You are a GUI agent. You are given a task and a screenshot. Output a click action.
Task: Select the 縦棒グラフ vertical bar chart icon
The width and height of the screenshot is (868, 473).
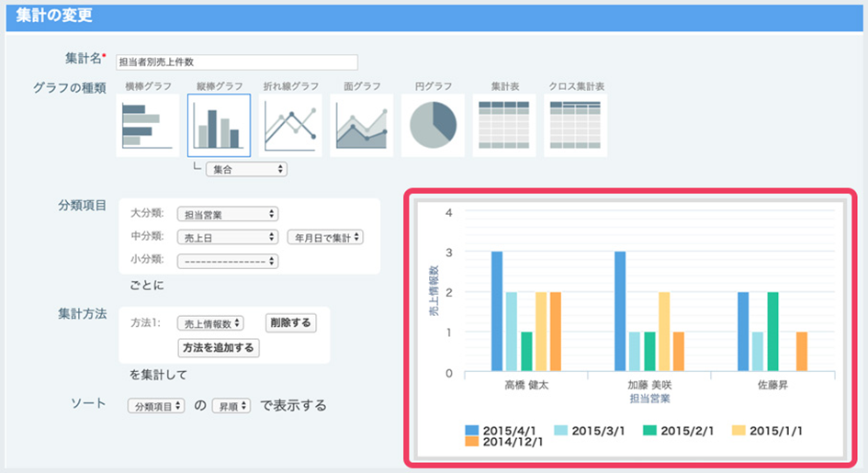click(219, 126)
